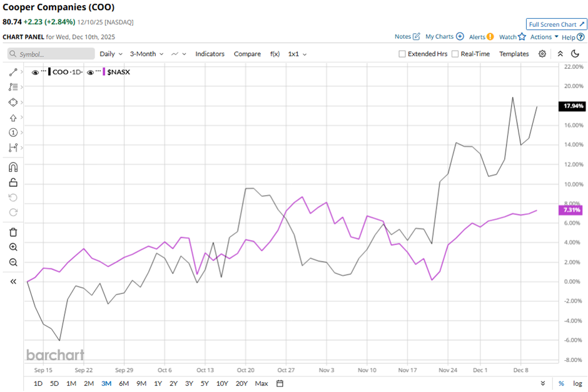Open Full Screen Chart

tap(557, 24)
